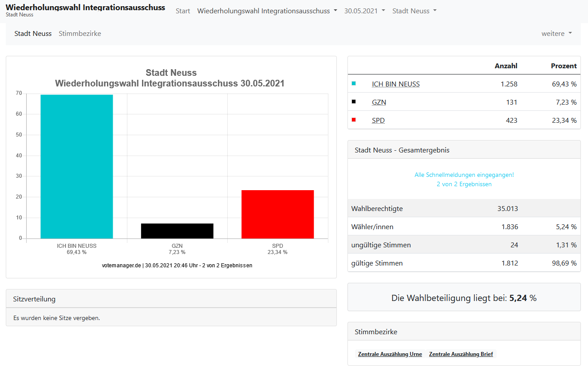Click the black GZN color square
588x379 pixels.
click(354, 102)
